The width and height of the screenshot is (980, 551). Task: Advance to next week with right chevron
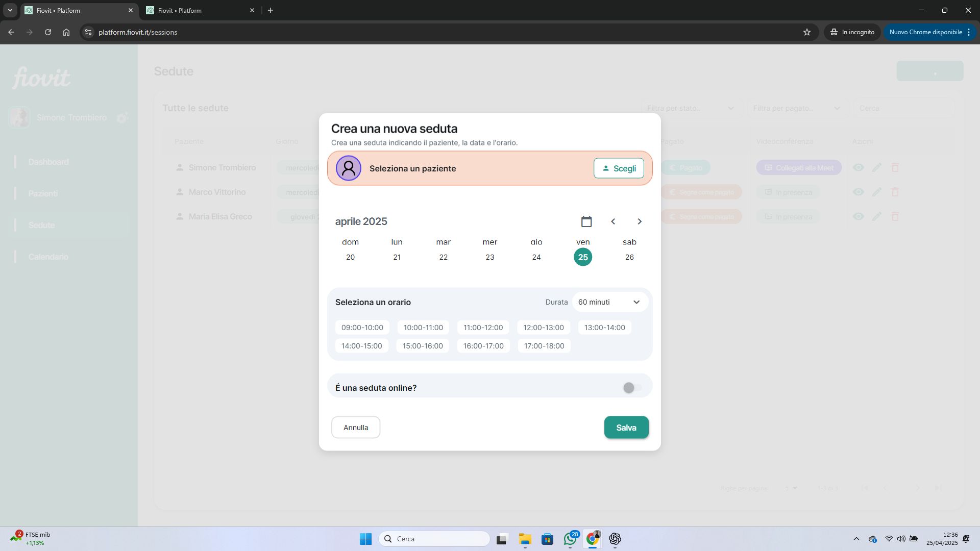640,221
